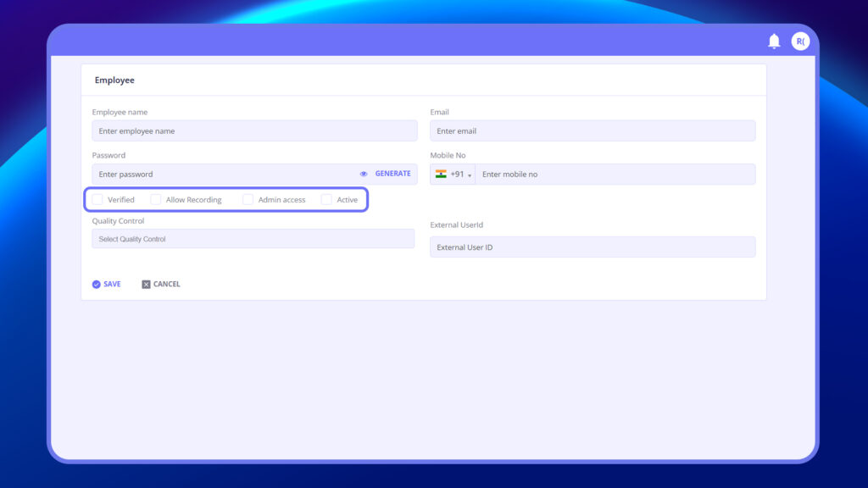Image resolution: width=868 pixels, height=488 pixels.
Task: Show password with the eye icon
Action: click(x=364, y=174)
